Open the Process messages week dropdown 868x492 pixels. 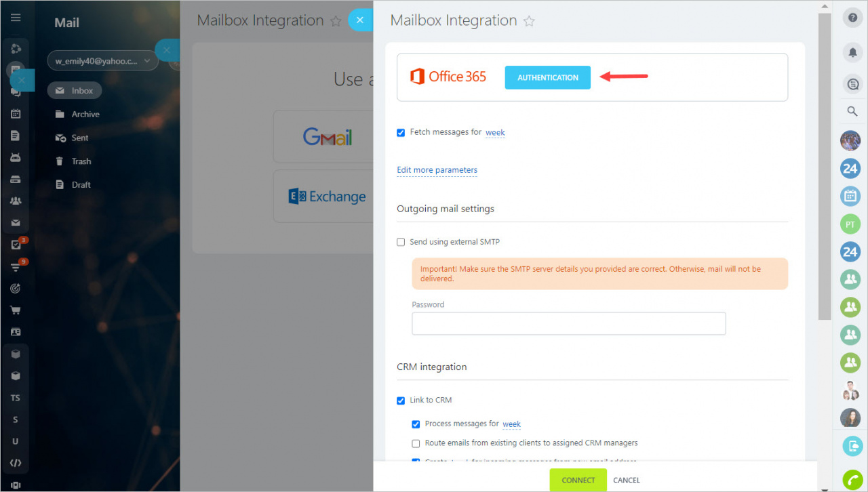tap(511, 424)
